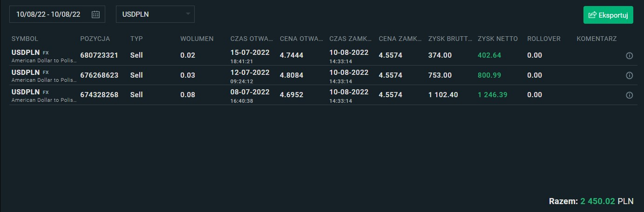Sort by the ZYSK NETTO column header
Viewport: 644px width, 212px height.
pos(498,39)
